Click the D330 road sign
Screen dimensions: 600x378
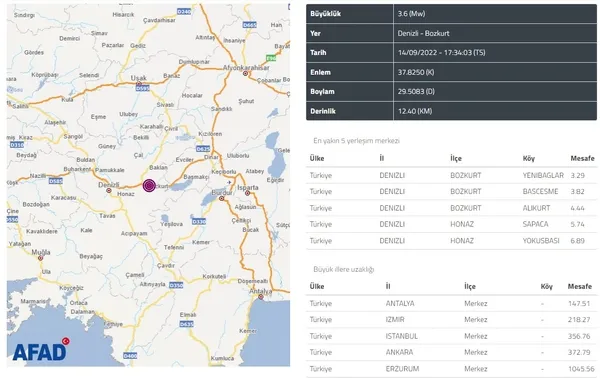click(199, 221)
